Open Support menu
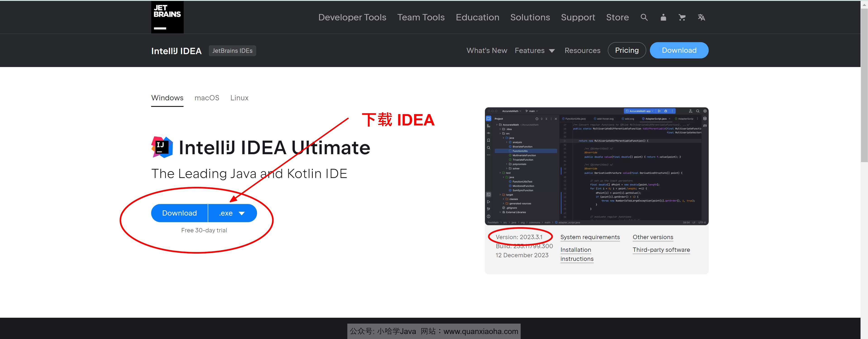This screenshot has height=339, width=868. tap(578, 17)
